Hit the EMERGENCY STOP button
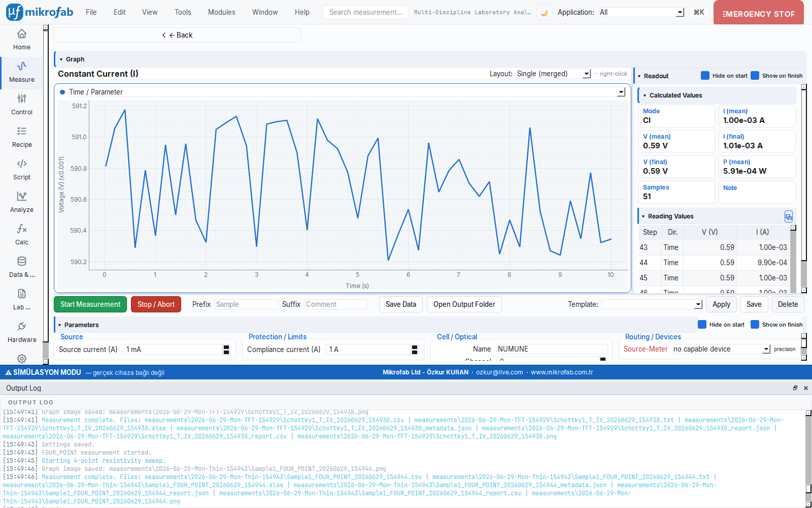812x508 pixels. pos(758,13)
